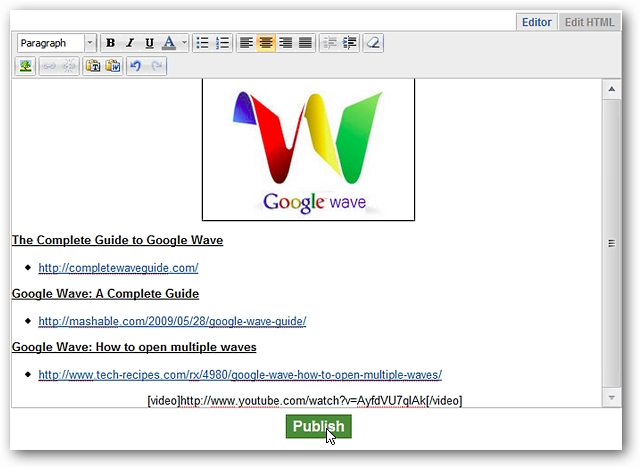Viewport: 640px width, 468px height.
Task: Apply the text color A button
Action: [x=169, y=43]
